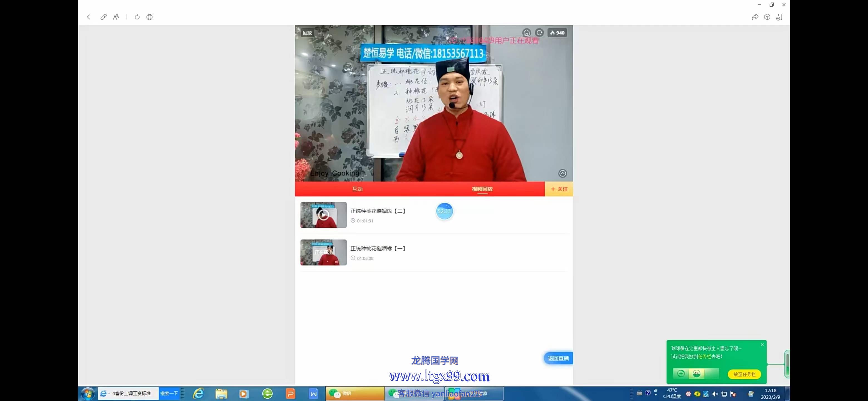
Task: Open the media player icon in taskbar
Action: 244,393
